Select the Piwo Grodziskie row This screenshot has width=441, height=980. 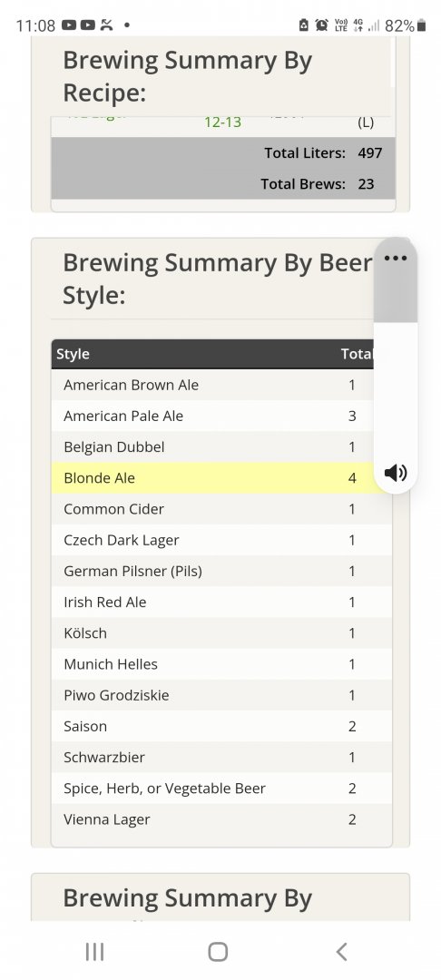[221, 696]
